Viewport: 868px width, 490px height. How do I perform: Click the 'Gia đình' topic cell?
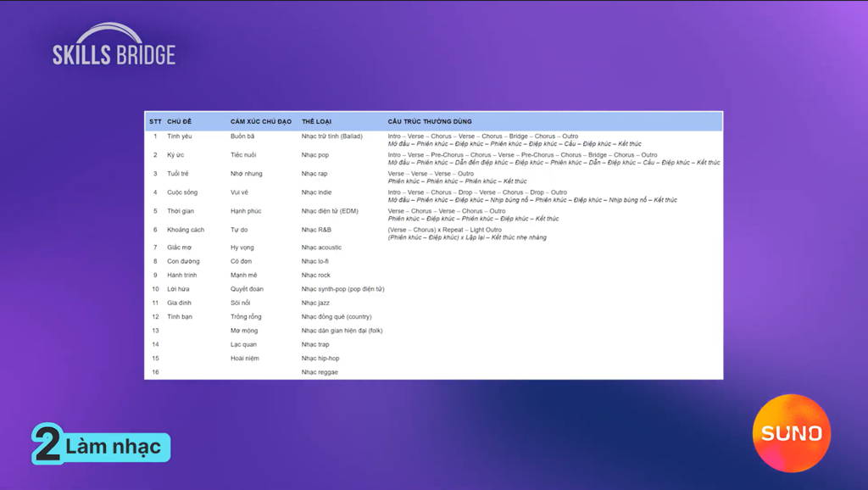[179, 303]
